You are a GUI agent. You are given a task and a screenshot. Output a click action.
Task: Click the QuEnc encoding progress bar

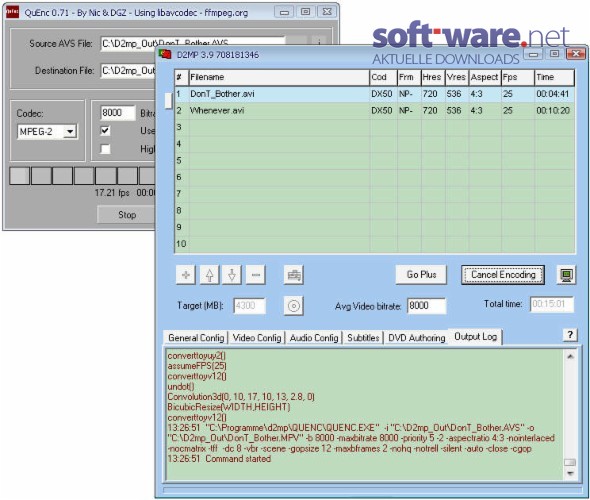click(82, 176)
